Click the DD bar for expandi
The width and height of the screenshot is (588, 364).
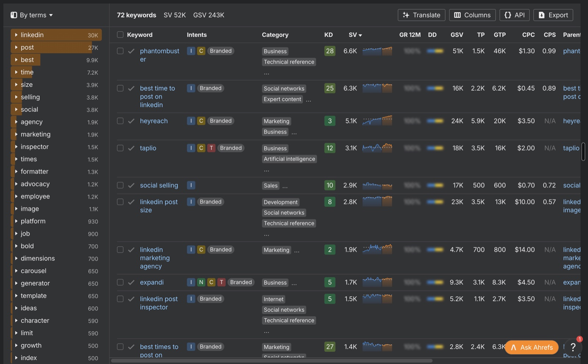coord(435,282)
